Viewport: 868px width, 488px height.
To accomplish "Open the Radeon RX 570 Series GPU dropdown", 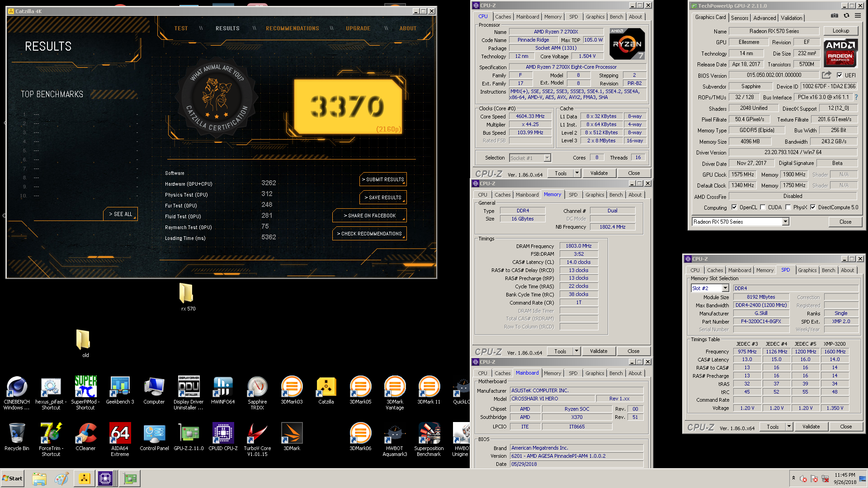I will click(x=786, y=222).
